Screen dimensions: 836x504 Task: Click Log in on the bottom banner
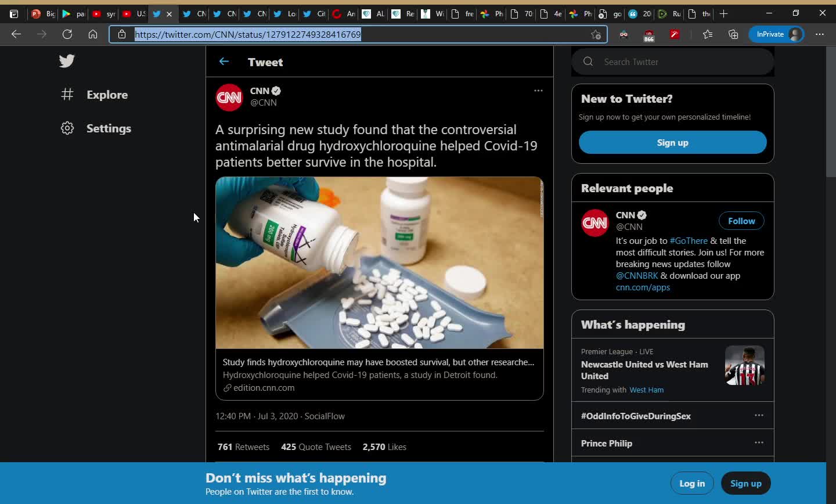tap(692, 483)
